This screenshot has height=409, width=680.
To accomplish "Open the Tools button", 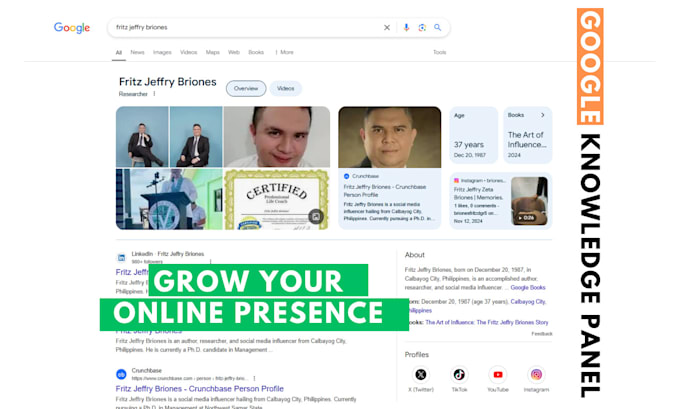I will [439, 52].
